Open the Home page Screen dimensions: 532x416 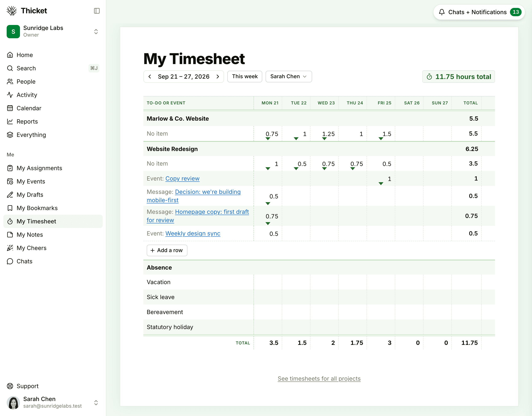point(53,55)
